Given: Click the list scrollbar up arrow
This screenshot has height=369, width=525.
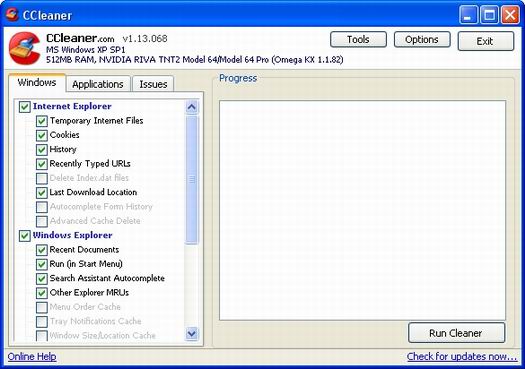Looking at the screenshot, I should 192,107.
